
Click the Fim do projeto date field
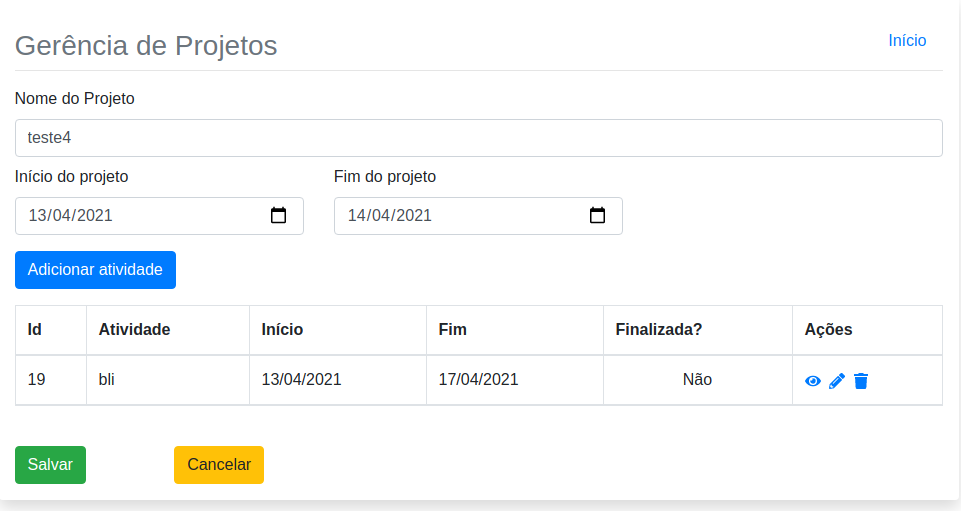[478, 216]
